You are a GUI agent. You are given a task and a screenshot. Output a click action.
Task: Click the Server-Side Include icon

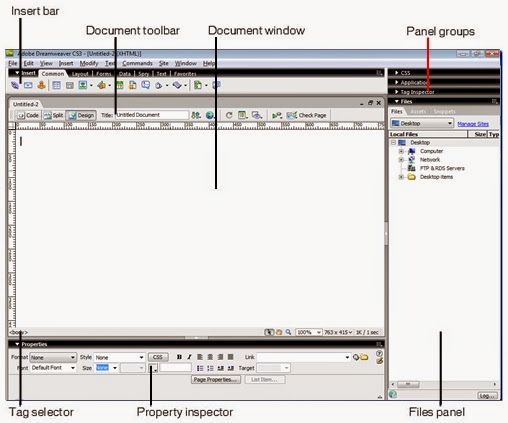pyautogui.click(x=133, y=85)
